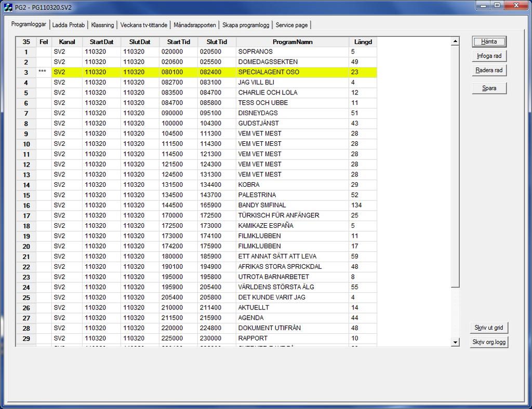The width and height of the screenshot is (532, 409).
Task: Switch to Veckans tv-tittande tab
Action: point(144,25)
